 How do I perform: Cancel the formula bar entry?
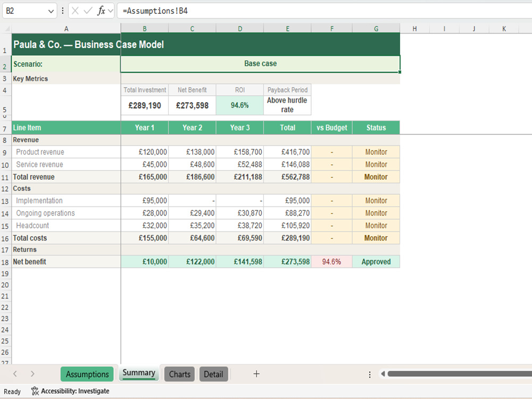click(x=75, y=11)
